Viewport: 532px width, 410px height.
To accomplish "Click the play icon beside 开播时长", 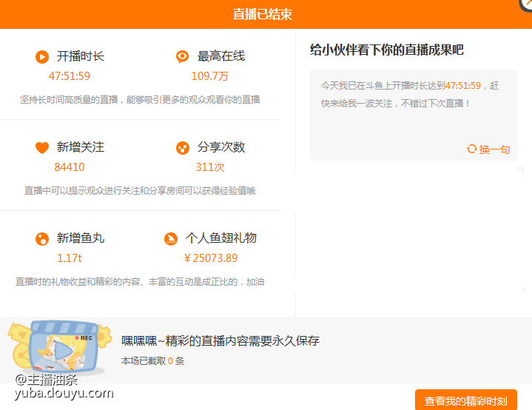I will click(x=42, y=57).
